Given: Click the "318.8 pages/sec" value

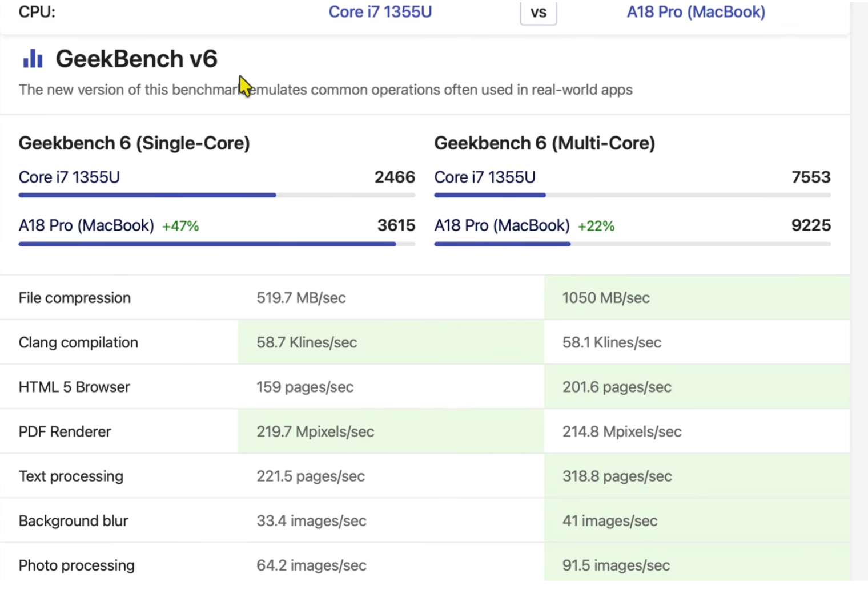Looking at the screenshot, I should click(617, 476).
